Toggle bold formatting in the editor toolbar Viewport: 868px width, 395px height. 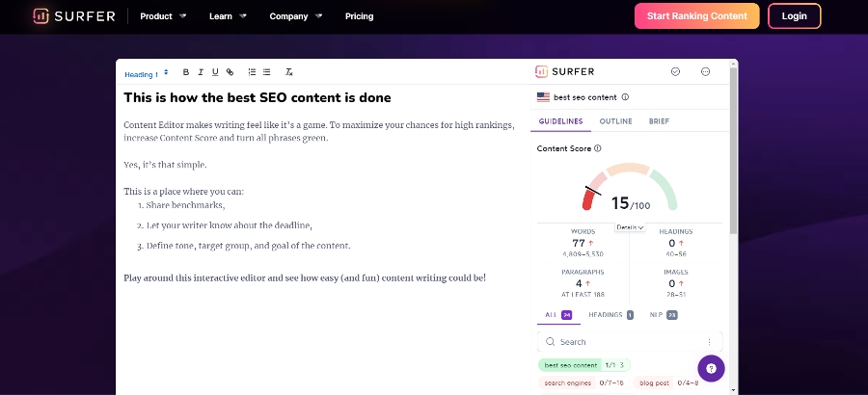point(186,72)
